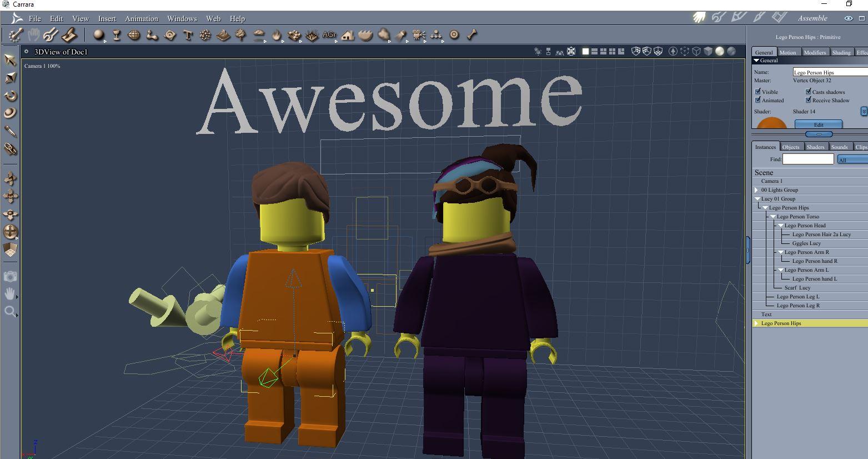868x459 pixels.
Task: Switch to single view layout in 3DView
Action: point(585,52)
